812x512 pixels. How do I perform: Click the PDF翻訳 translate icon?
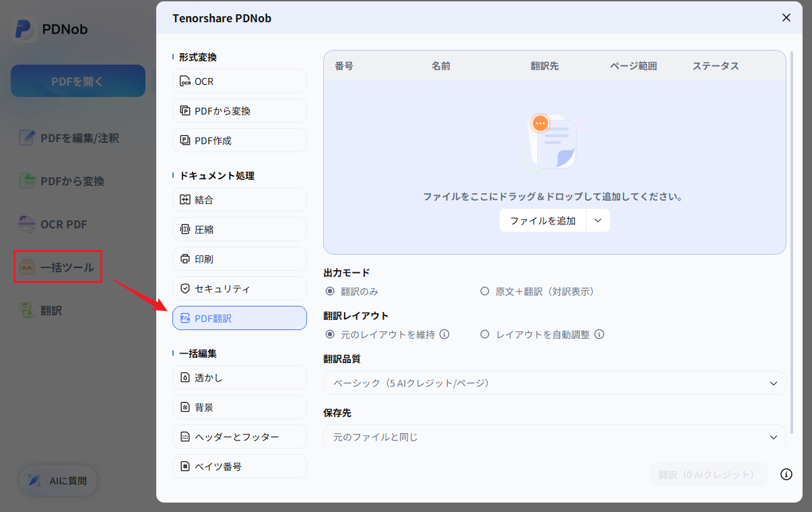185,319
